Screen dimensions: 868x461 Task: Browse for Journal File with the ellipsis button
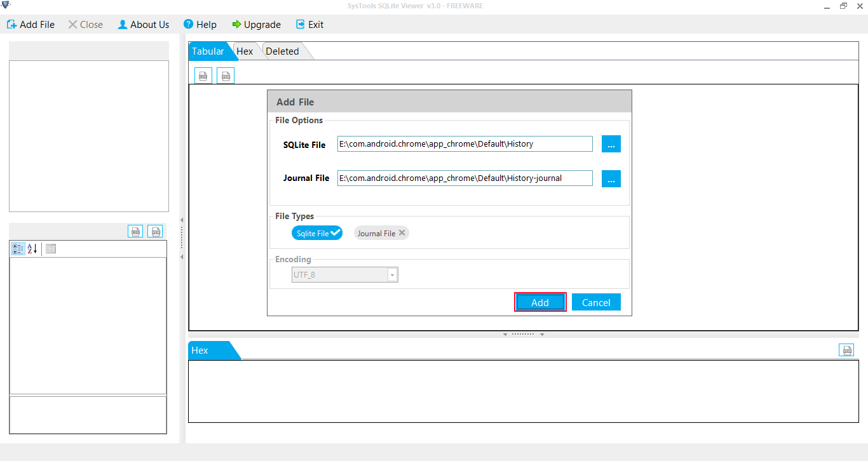point(611,178)
